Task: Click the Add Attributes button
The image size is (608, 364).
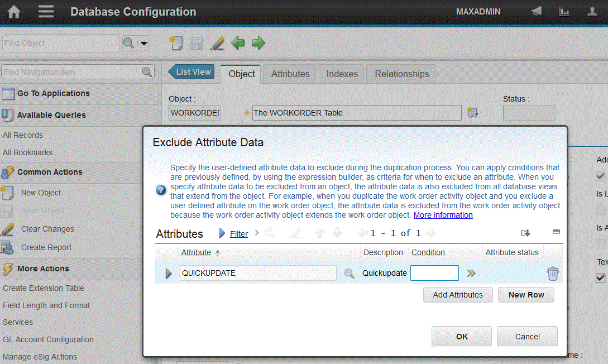Action: [x=457, y=295]
